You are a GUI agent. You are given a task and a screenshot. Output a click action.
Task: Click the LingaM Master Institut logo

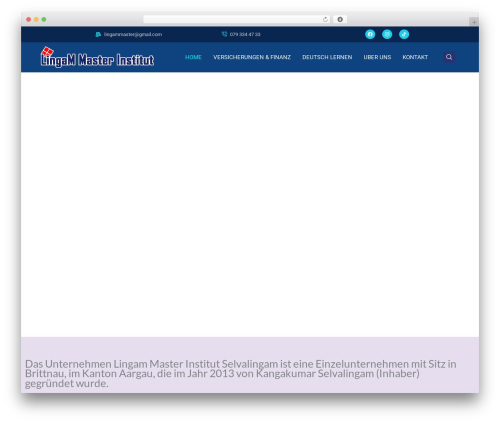[x=97, y=57]
